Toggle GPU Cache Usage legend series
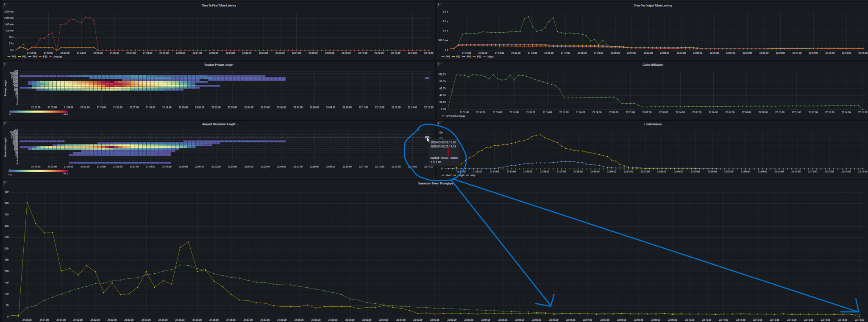868x322 pixels. tap(455, 116)
